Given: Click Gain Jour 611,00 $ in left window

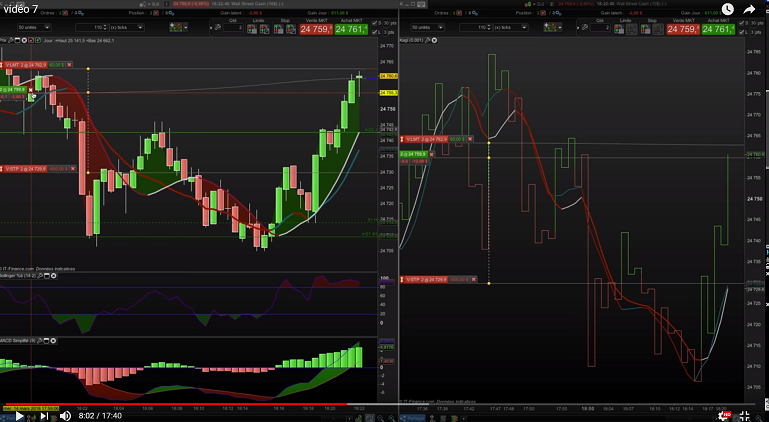Looking at the screenshot, I should click(339, 13).
